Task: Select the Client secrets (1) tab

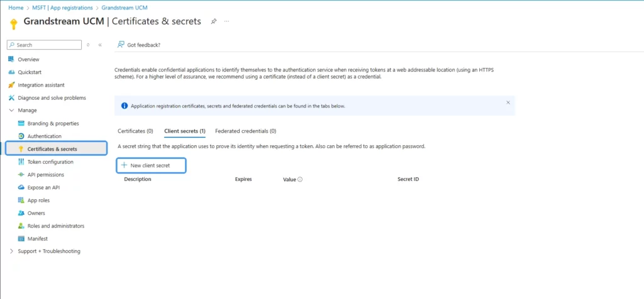Action: (x=185, y=131)
